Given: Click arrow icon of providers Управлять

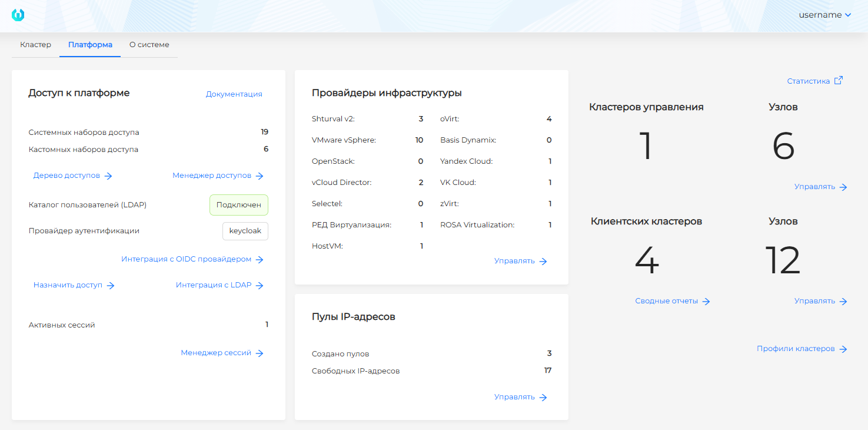Looking at the screenshot, I should [543, 262].
